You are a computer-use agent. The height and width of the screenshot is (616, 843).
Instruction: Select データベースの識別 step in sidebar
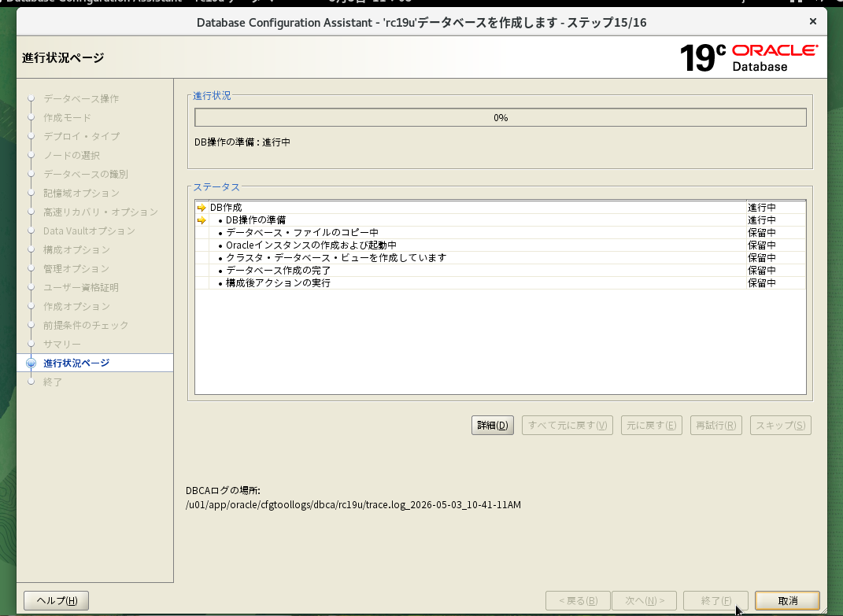coord(86,174)
